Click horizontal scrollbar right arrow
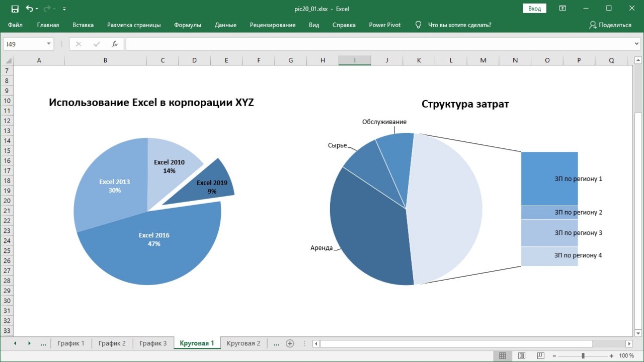This screenshot has width=644, height=362. pyautogui.click(x=629, y=343)
